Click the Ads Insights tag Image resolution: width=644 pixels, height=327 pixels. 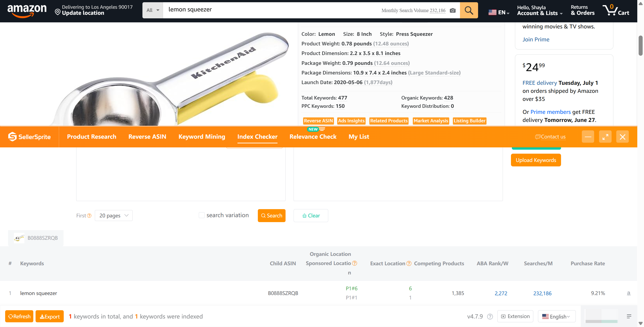coord(351,121)
